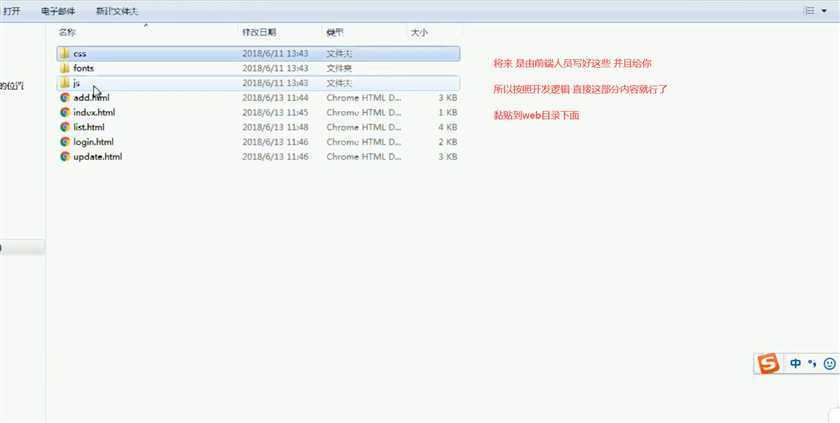Click the 新建文件夹 toolbar button
This screenshot has width=840, height=423.
(x=117, y=11)
